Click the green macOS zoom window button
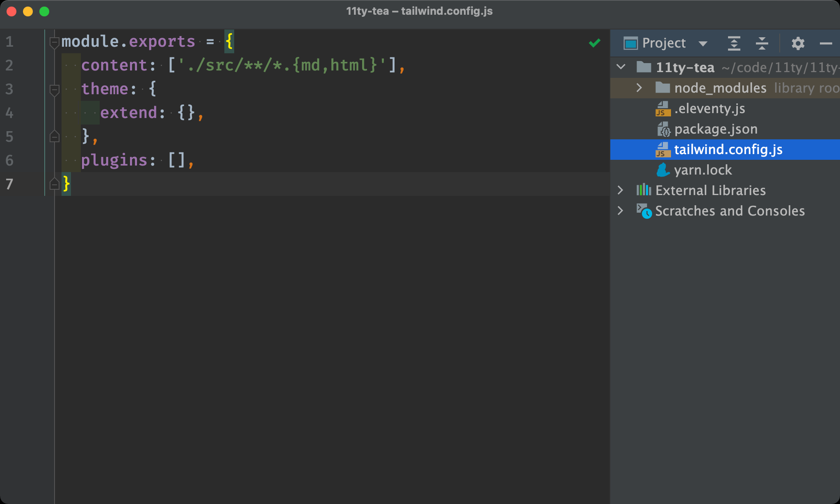 coord(44,11)
